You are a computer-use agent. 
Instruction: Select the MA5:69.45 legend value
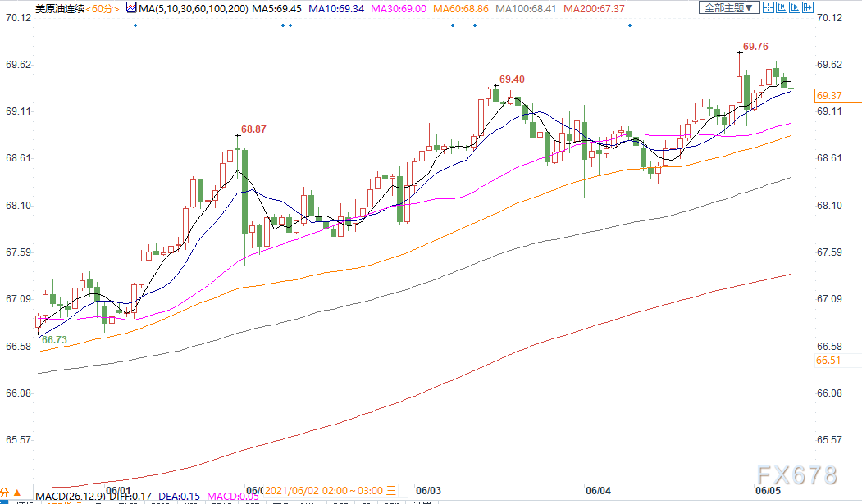[x=277, y=9]
